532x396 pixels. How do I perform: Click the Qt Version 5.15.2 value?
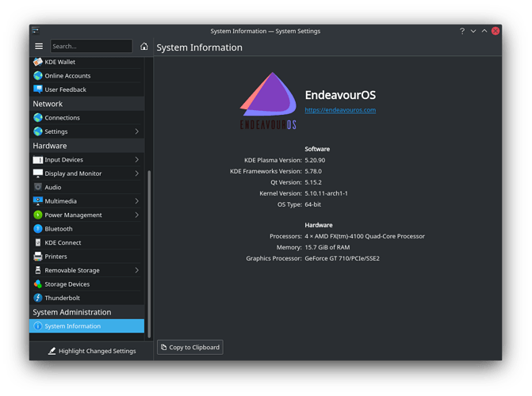(313, 182)
